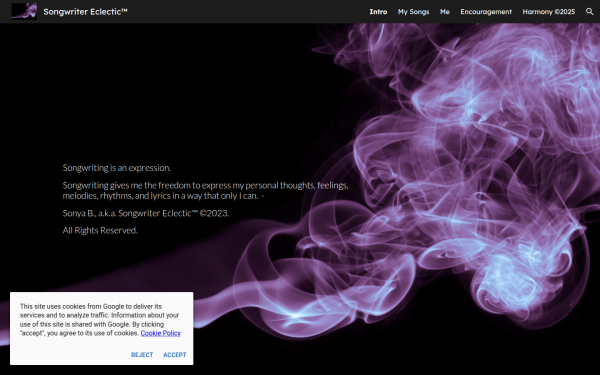Select the text "Songwriting is an expression."
This screenshot has height=375, width=600.
pyautogui.click(x=117, y=168)
